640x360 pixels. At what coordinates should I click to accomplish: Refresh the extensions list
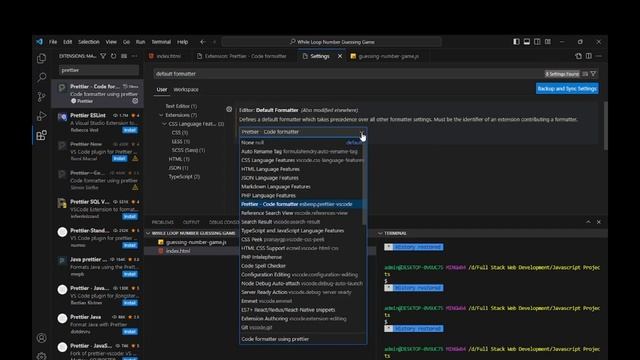(113, 56)
